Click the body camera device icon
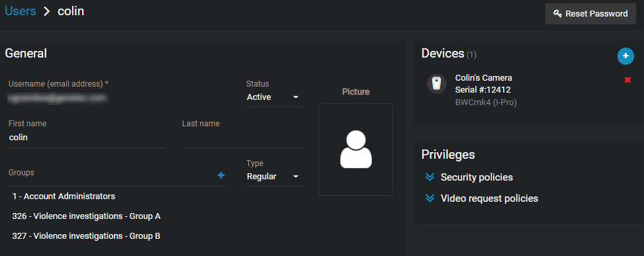Screen dimensions: 644x256 tap(437, 84)
